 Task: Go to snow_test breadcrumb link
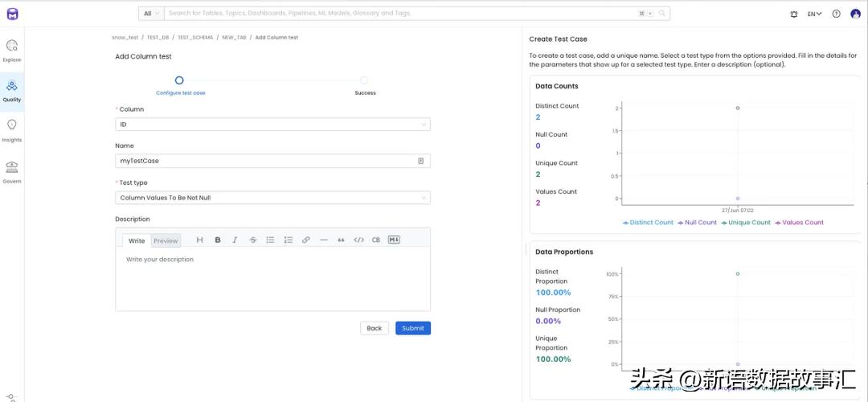click(125, 37)
